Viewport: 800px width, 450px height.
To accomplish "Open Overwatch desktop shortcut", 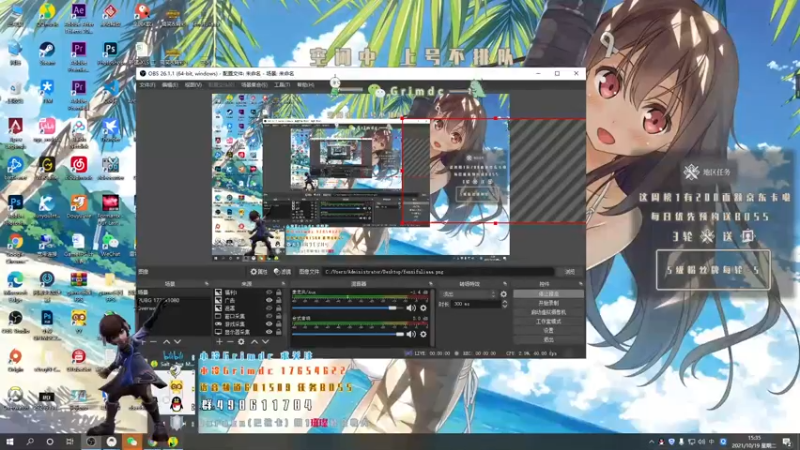I will coord(15,398).
